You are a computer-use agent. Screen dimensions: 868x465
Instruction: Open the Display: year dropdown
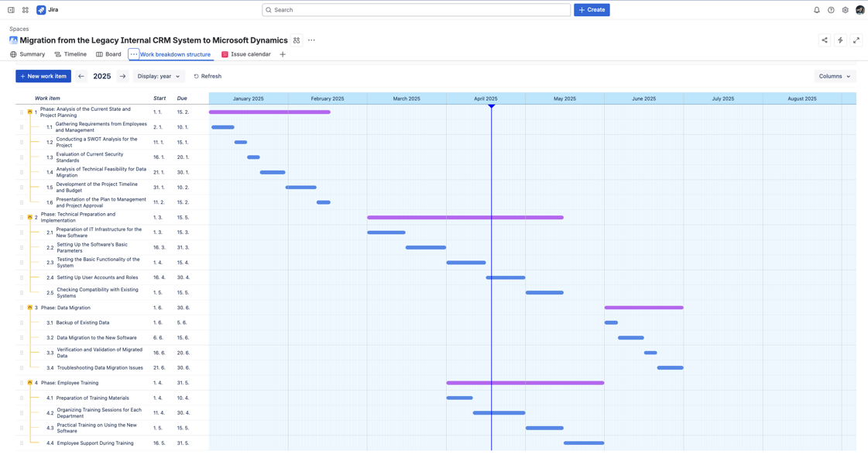(159, 76)
